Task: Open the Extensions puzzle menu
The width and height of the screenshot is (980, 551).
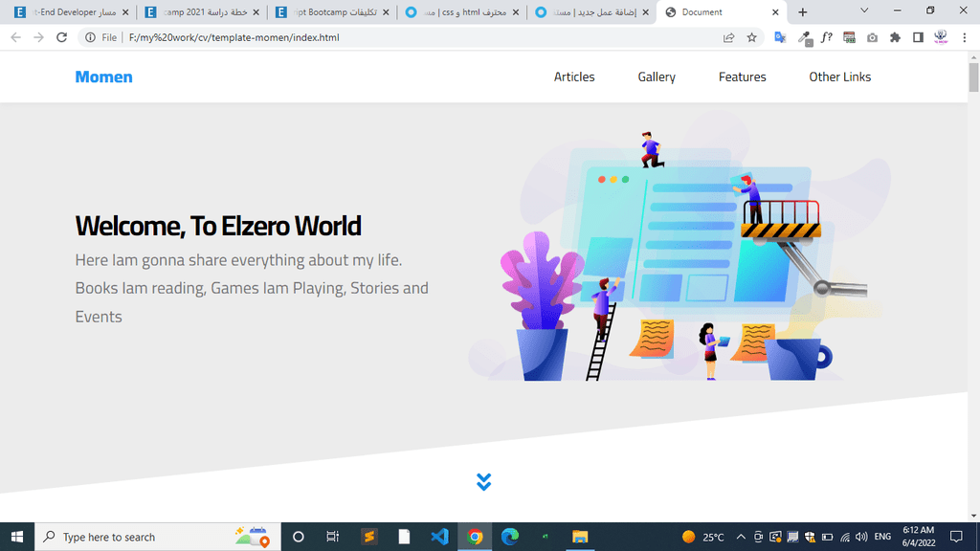Action: pos(895,37)
